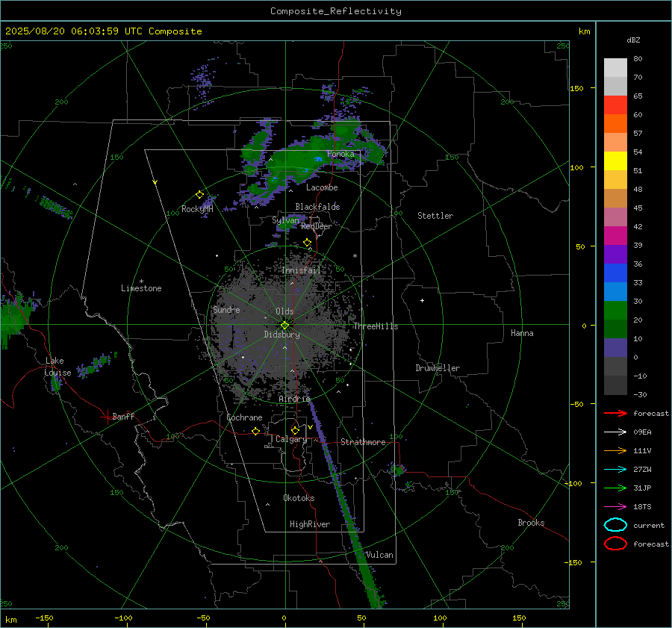Click the Airdrie label
Screen dimensions: 672x628
point(294,399)
